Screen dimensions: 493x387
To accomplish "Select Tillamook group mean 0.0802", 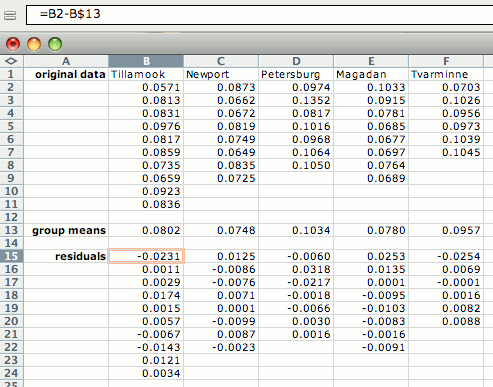I will click(146, 230).
